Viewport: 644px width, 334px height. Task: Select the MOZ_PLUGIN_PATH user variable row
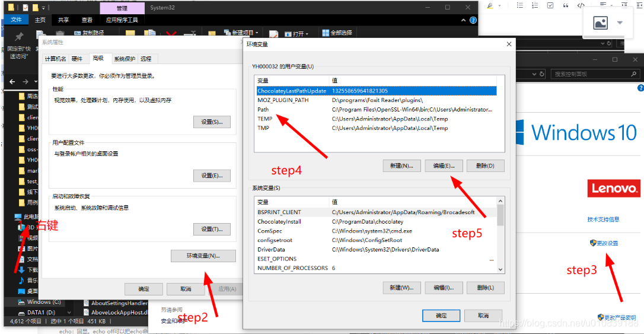[x=376, y=100]
